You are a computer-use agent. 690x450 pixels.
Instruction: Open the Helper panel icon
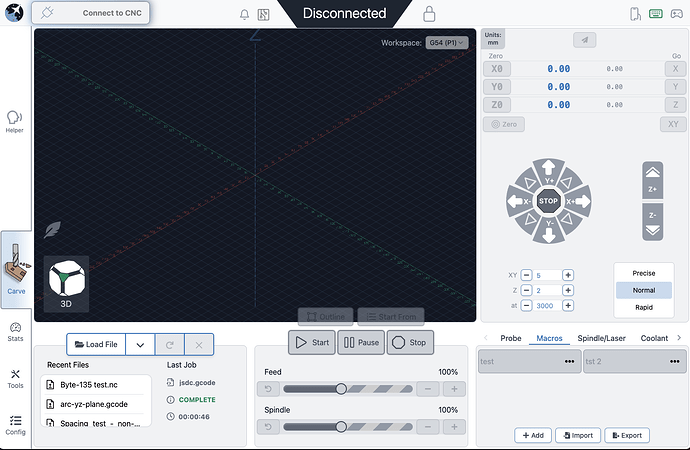15,121
